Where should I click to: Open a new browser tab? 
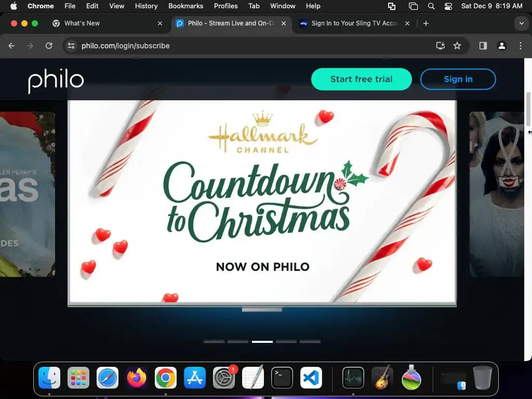coord(426,23)
